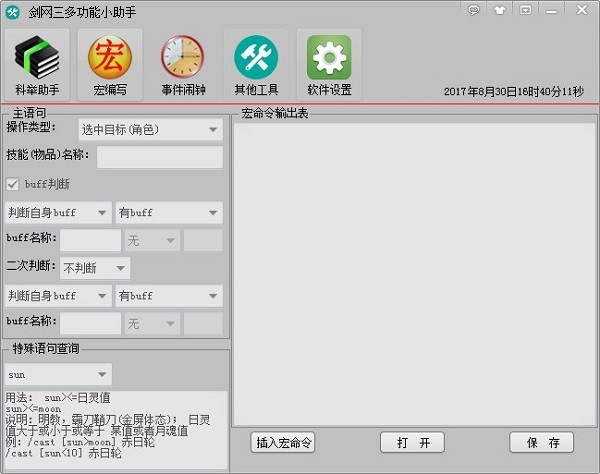Click the 主语句 group title
600x474 pixels.
coord(29,113)
